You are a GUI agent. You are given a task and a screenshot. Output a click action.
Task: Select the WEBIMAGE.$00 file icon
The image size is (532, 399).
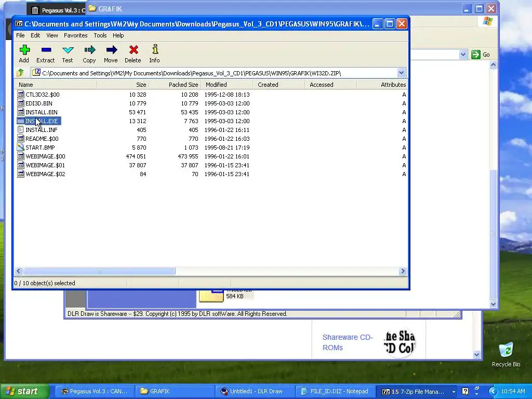coord(21,156)
